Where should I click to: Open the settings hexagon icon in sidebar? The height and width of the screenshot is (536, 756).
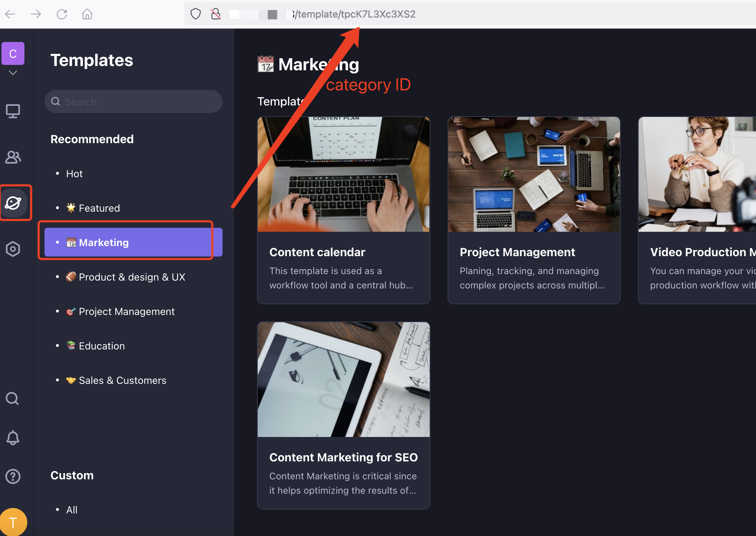click(13, 249)
